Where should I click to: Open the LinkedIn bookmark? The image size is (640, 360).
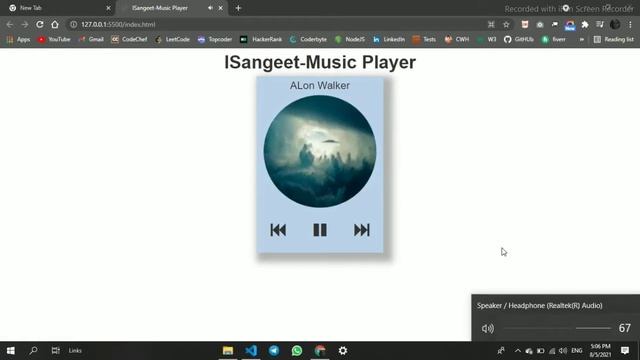point(389,39)
